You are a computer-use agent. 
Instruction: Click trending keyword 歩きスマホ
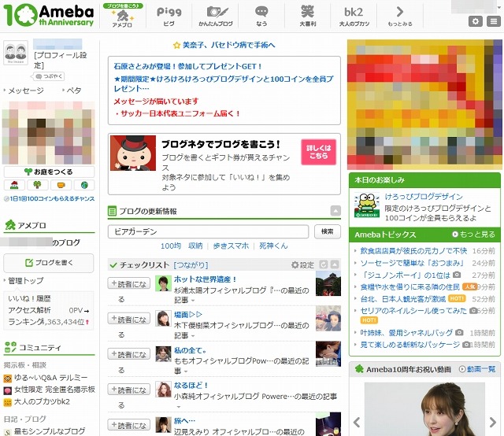coord(231,246)
